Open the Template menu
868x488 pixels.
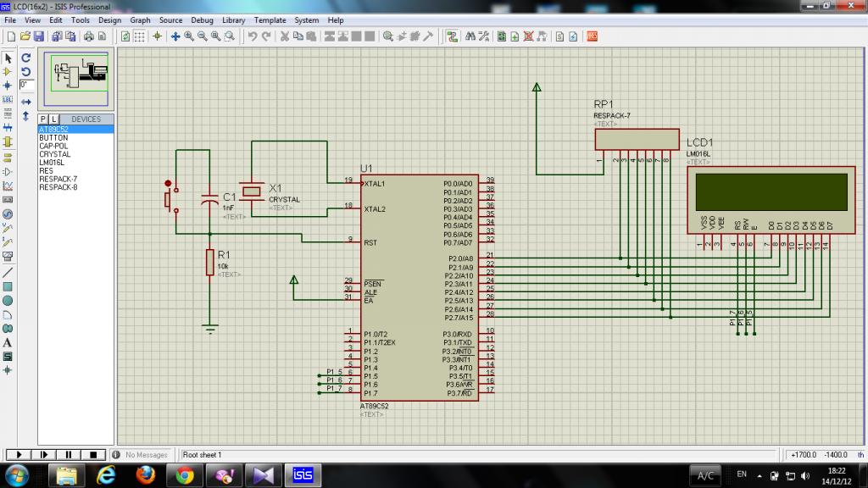click(270, 20)
